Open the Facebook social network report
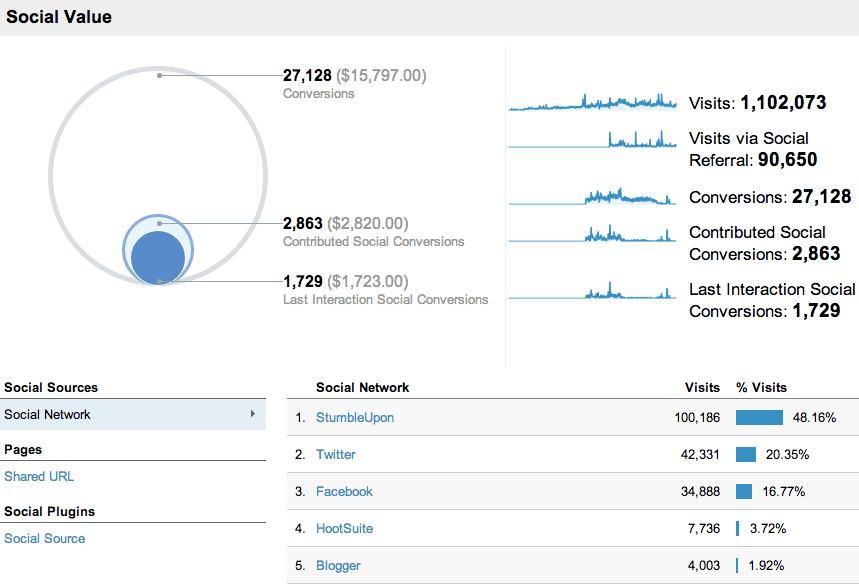Screen dimensions: 859x585 [x=344, y=491]
